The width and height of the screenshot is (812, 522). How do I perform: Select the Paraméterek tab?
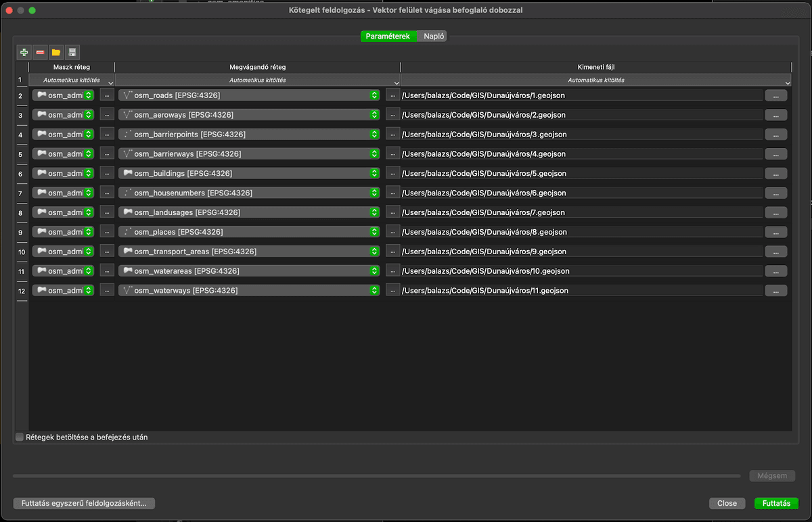click(388, 37)
